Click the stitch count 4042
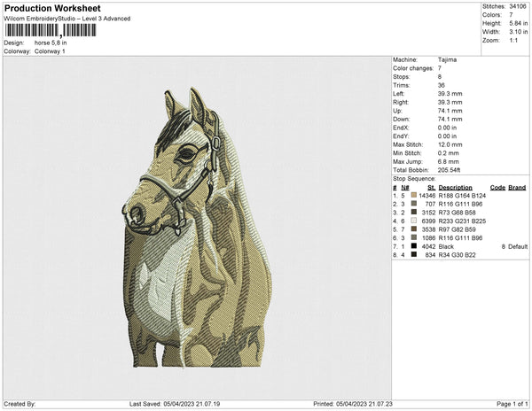 (428, 246)
